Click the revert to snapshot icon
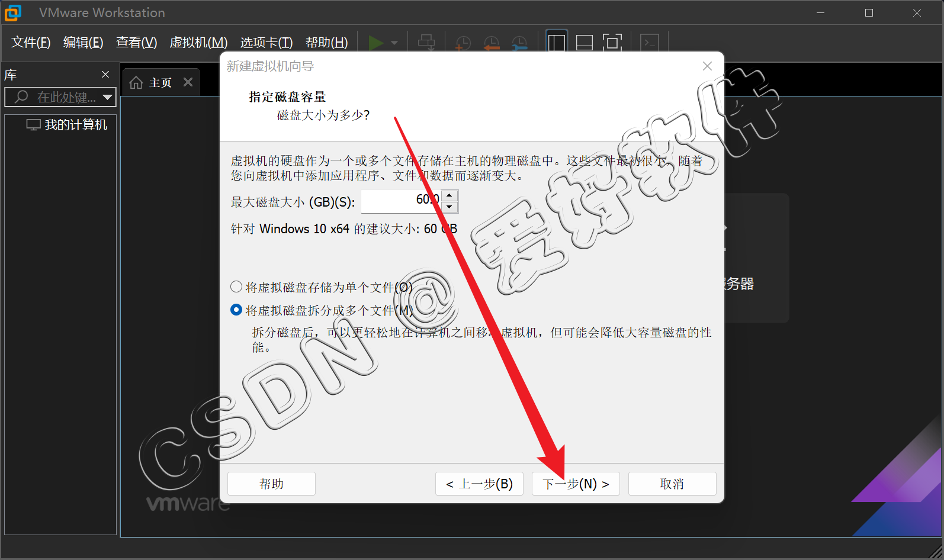 click(491, 43)
